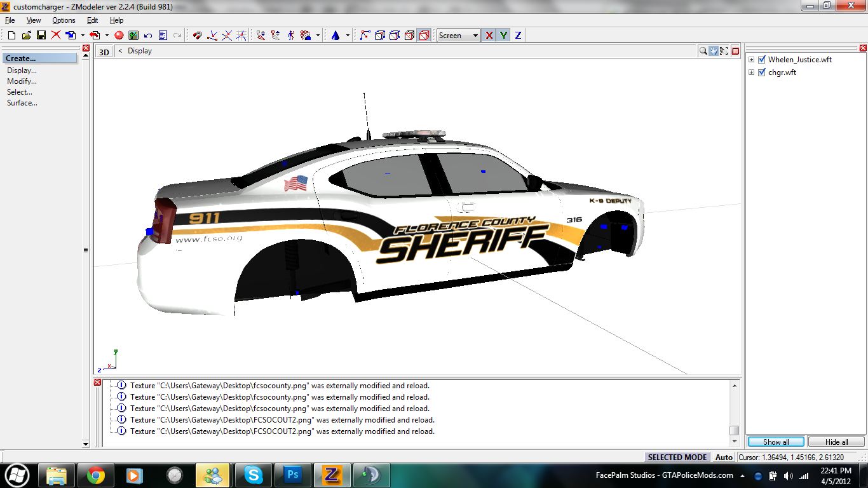Uncheck the Whelen_Justice.wft visibility checkbox

[x=762, y=60]
